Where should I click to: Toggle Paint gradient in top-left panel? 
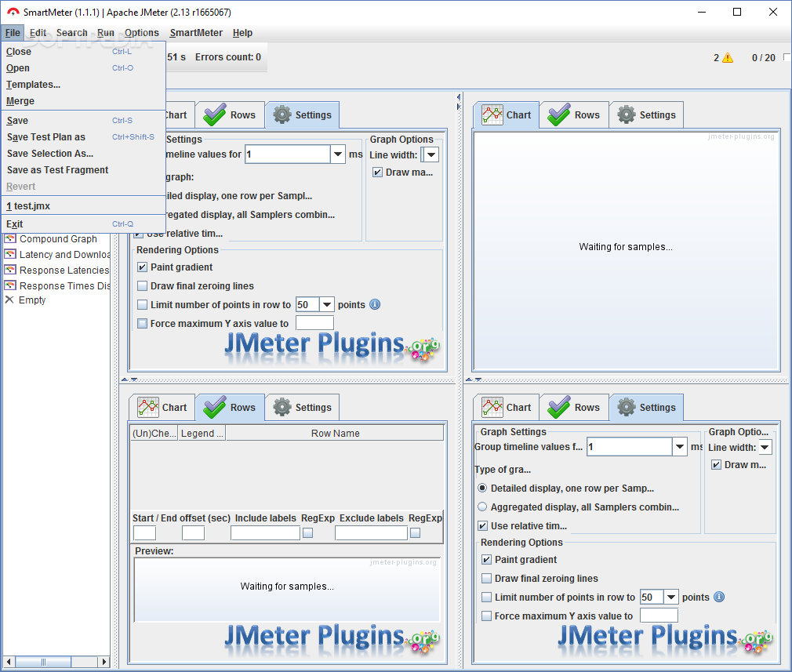tap(143, 267)
